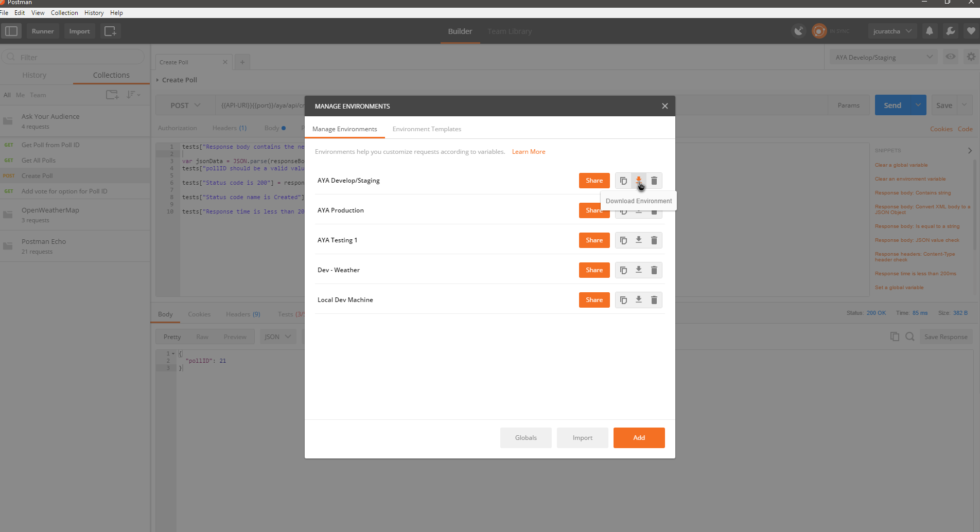Open the Send button dropdown arrow
Viewport: 980px width, 532px height.
click(918, 105)
